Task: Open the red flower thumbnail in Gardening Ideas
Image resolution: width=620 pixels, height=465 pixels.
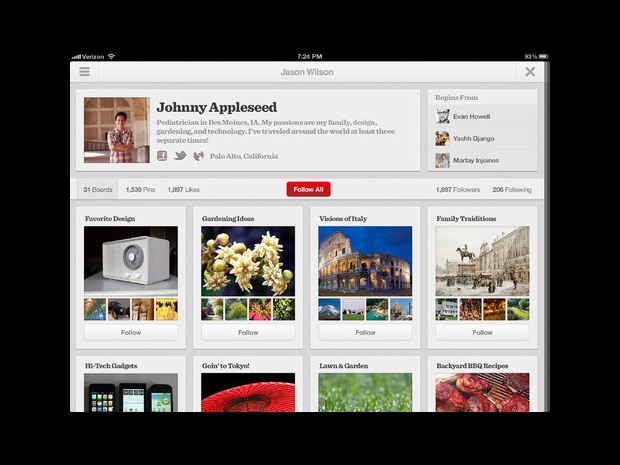Action: (260, 309)
